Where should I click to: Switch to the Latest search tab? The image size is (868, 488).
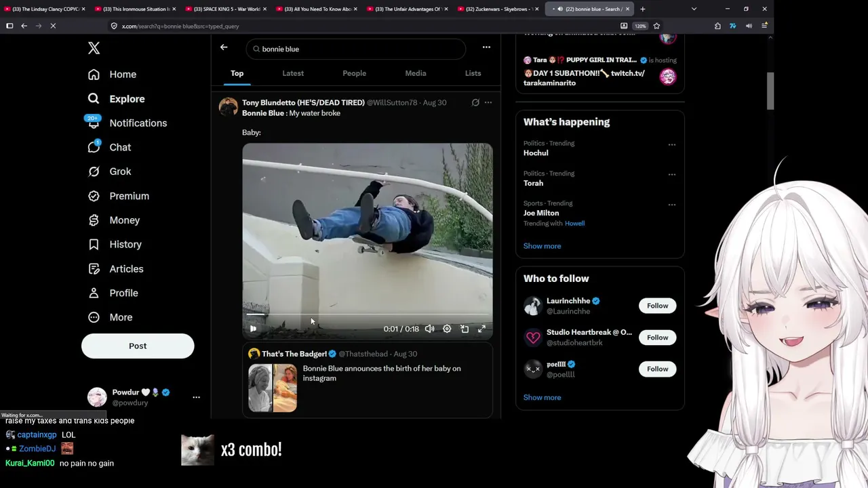[293, 73]
